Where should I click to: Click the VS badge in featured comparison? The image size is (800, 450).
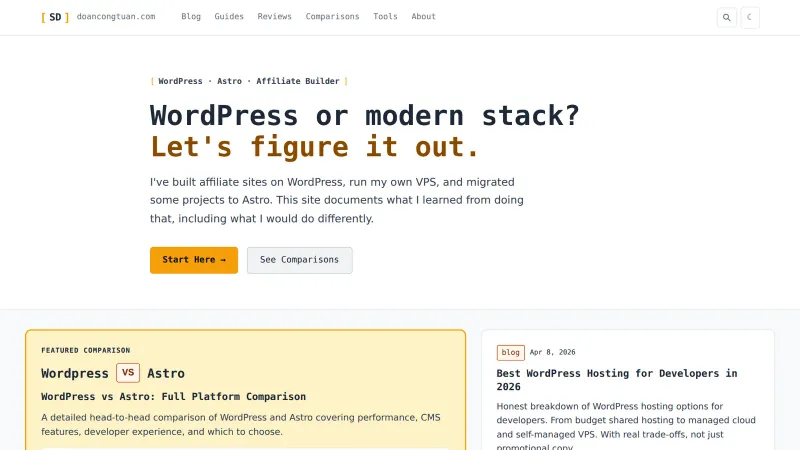point(128,373)
